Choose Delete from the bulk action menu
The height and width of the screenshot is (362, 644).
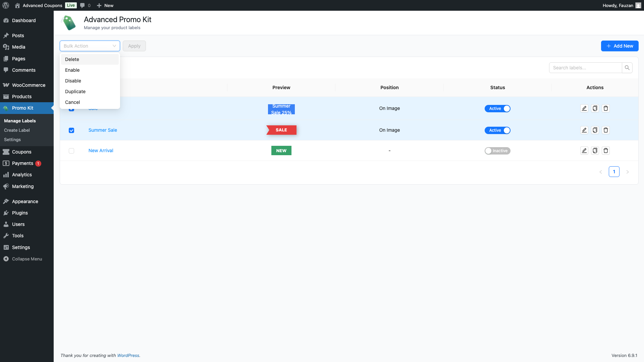[x=72, y=59]
